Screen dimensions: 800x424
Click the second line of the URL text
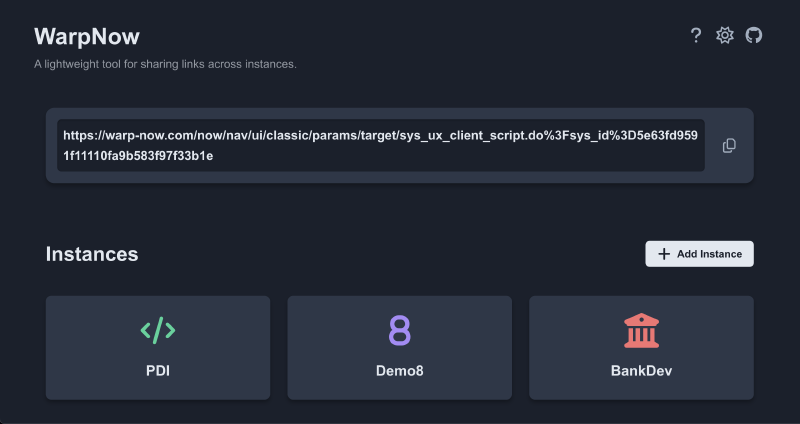[137, 157]
